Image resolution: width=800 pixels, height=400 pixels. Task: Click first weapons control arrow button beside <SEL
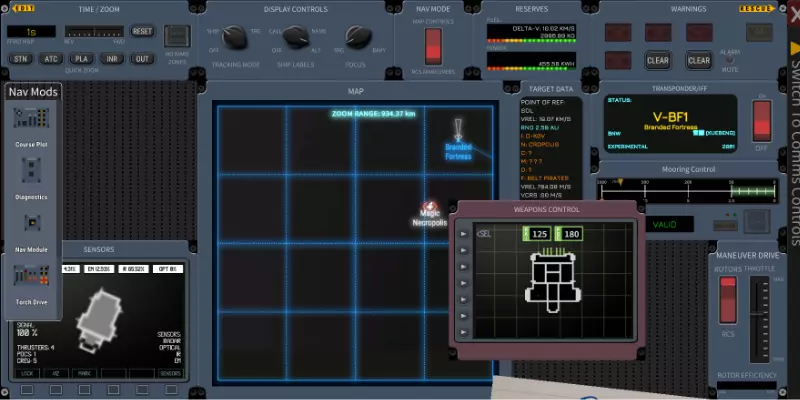tap(463, 234)
